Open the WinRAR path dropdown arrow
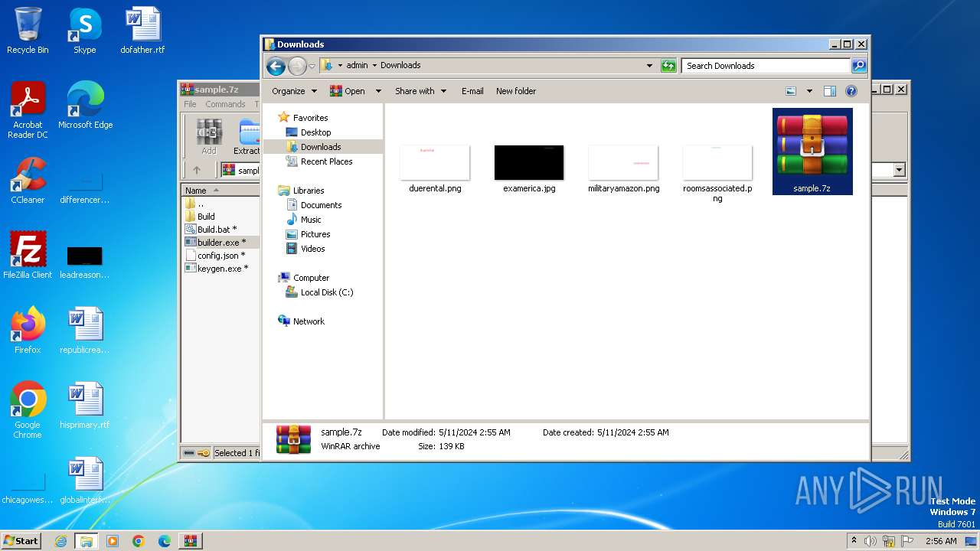 click(x=900, y=170)
